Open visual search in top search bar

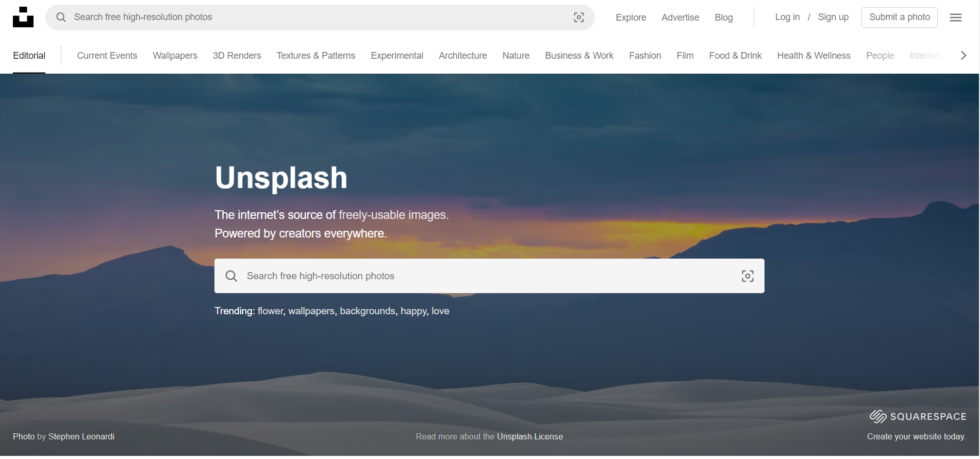tap(579, 18)
